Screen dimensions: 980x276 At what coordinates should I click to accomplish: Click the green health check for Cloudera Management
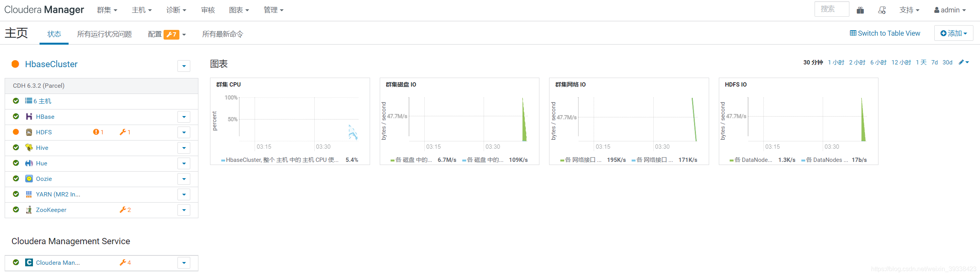16,262
